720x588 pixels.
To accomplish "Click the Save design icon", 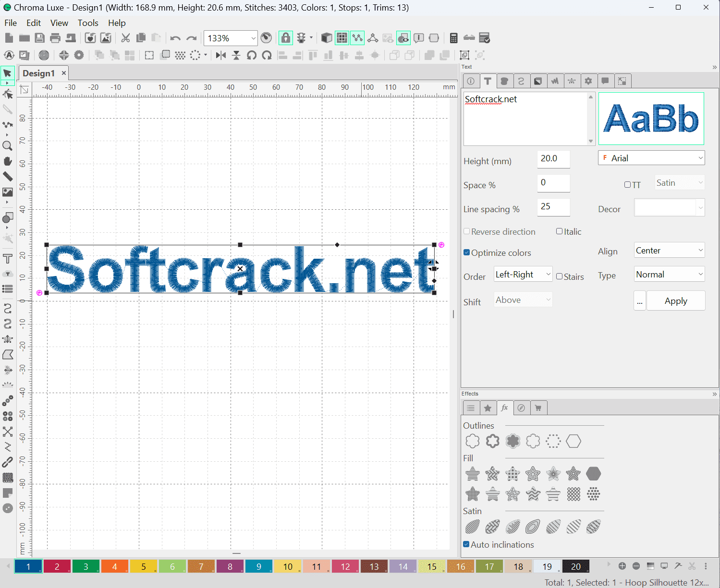I will (x=40, y=38).
